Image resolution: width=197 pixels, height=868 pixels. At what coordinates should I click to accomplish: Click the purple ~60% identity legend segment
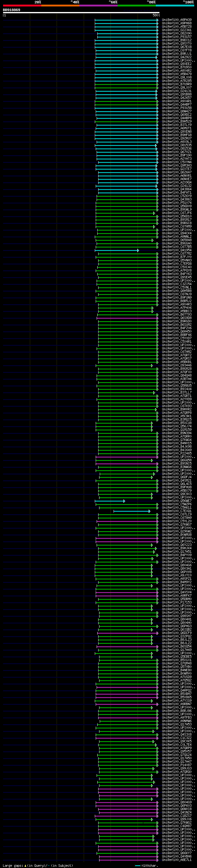98,6
